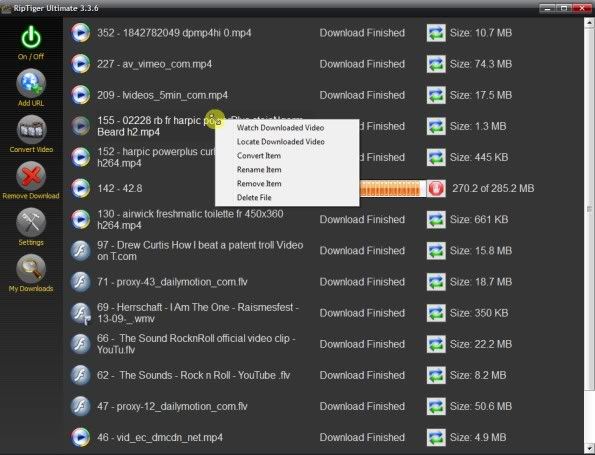
Task: Select Delete File in the context menu
Action: 287,197
